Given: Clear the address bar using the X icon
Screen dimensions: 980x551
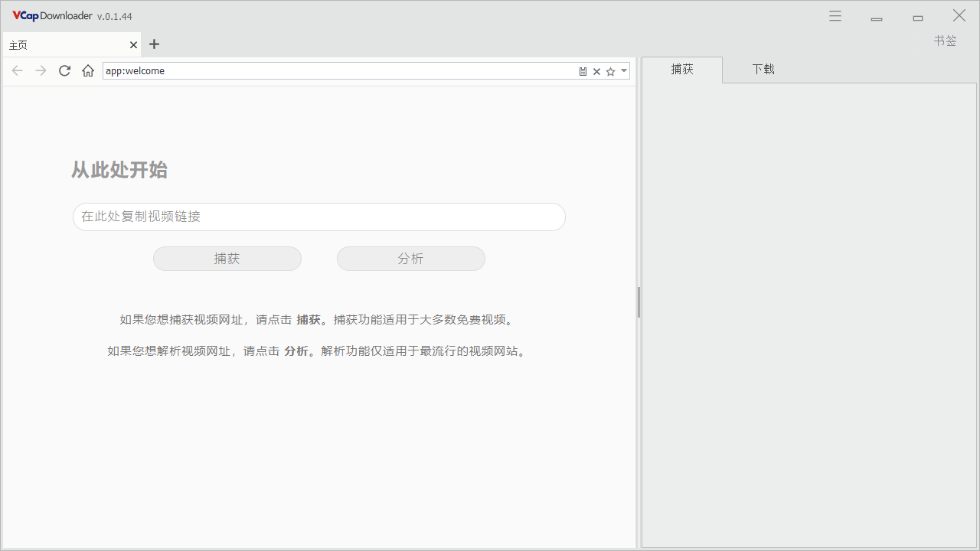Looking at the screenshot, I should pos(596,70).
